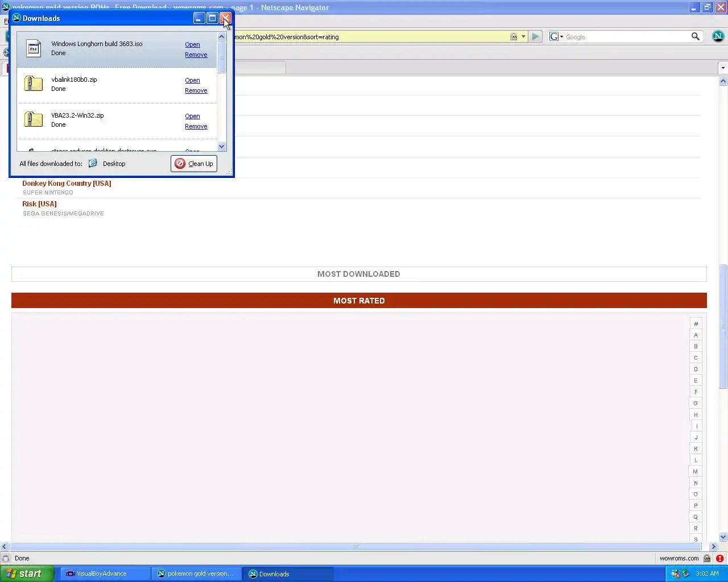Remove Windows Longhorn build 3683.iso from list
This screenshot has height=582, width=728.
click(196, 55)
